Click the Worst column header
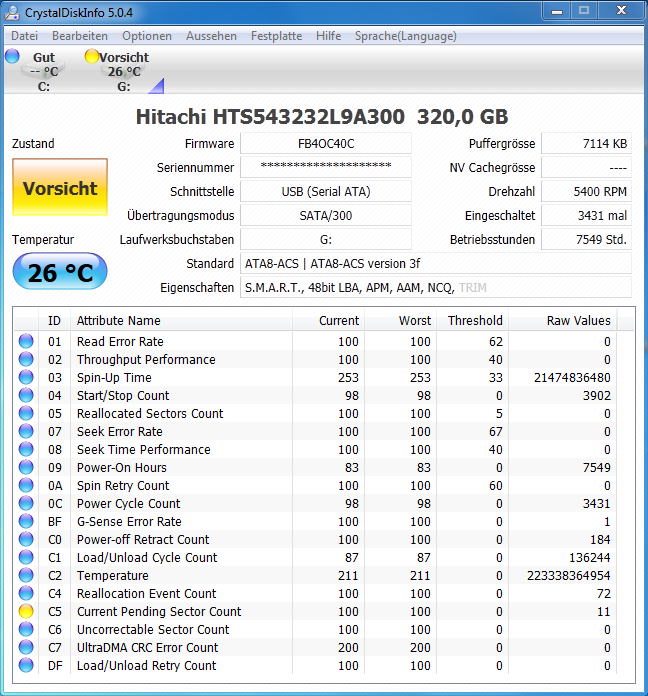Image resolution: width=648 pixels, height=696 pixels. click(401, 320)
